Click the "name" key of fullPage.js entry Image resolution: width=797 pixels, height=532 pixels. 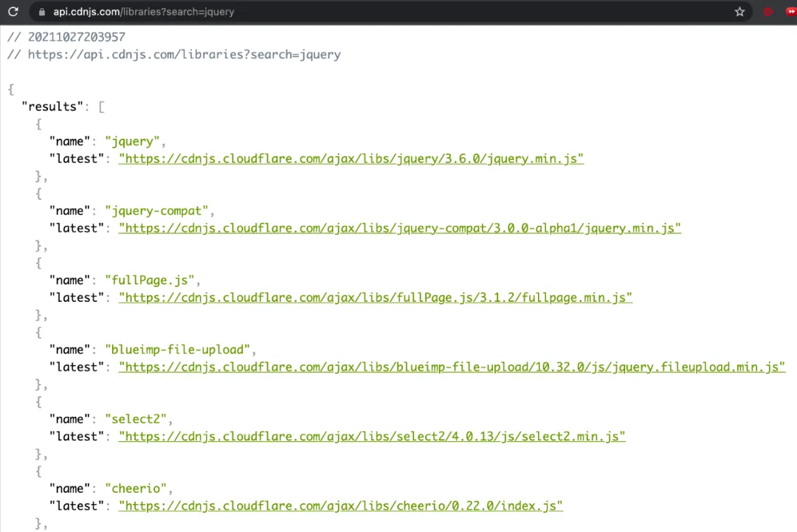pyautogui.click(x=69, y=280)
